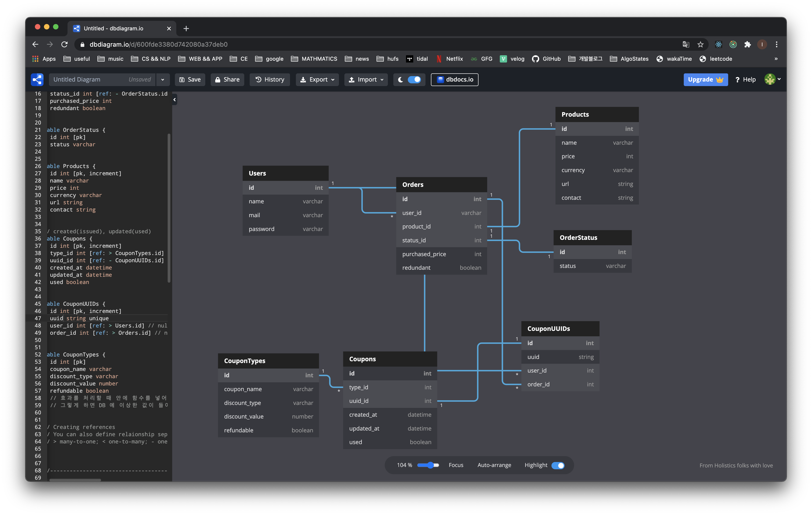812x515 pixels.
Task: Click the dbdiagram logo icon
Action: 37,79
